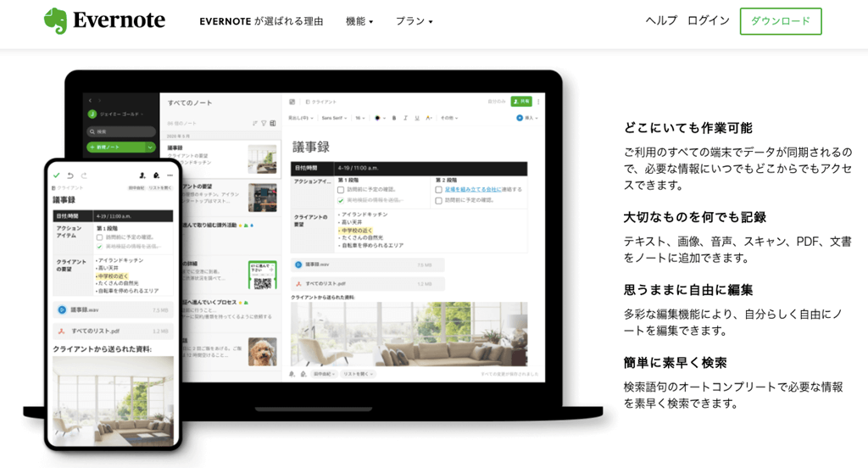
Task: Expand the 機能 menu in site header
Action: pos(359,21)
